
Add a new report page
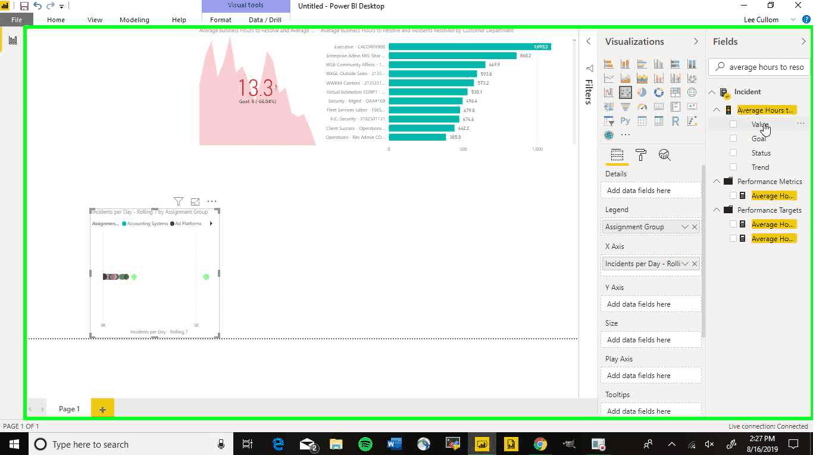(102, 409)
